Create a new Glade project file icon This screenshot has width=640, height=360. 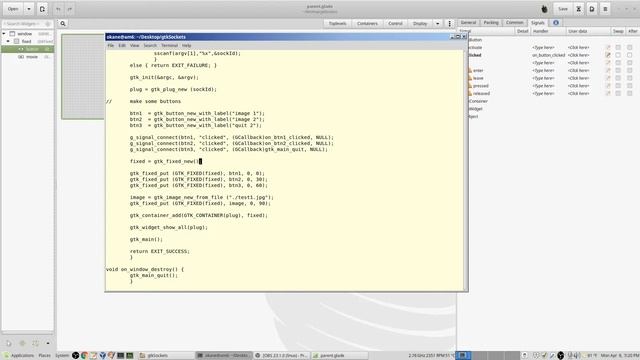pyautogui.click(x=42, y=9)
